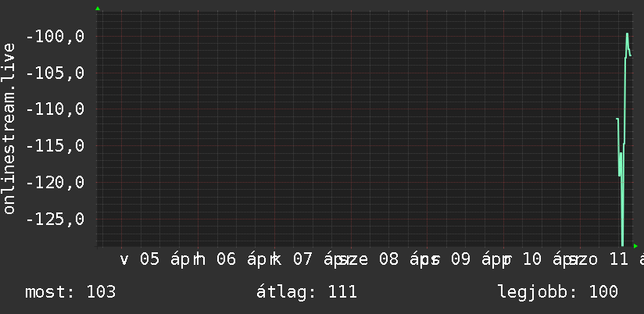
Task: Click the peak of the green graph line
Action: 627,34
